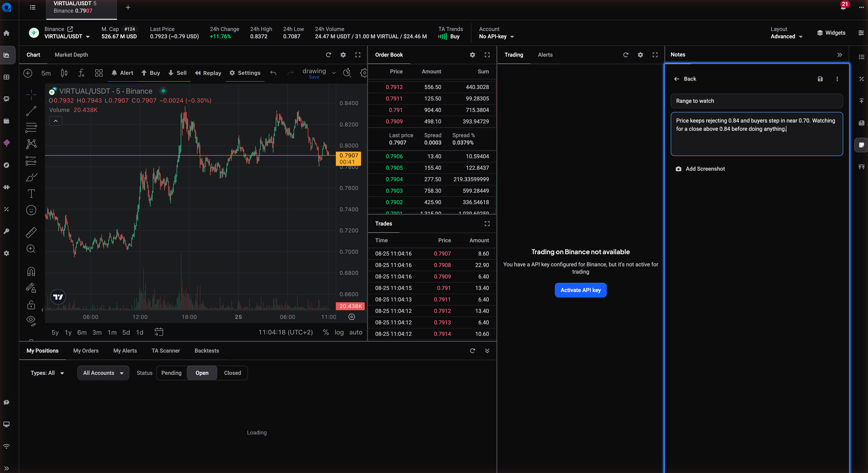The width and height of the screenshot is (868, 473).
Task: Open the My Orders tab
Action: tap(86, 351)
